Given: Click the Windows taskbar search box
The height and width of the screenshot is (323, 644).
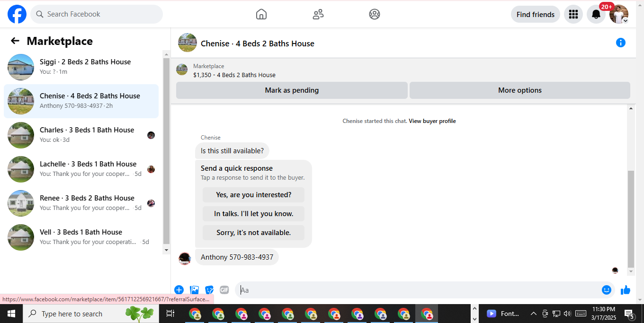Looking at the screenshot, I should (90, 314).
